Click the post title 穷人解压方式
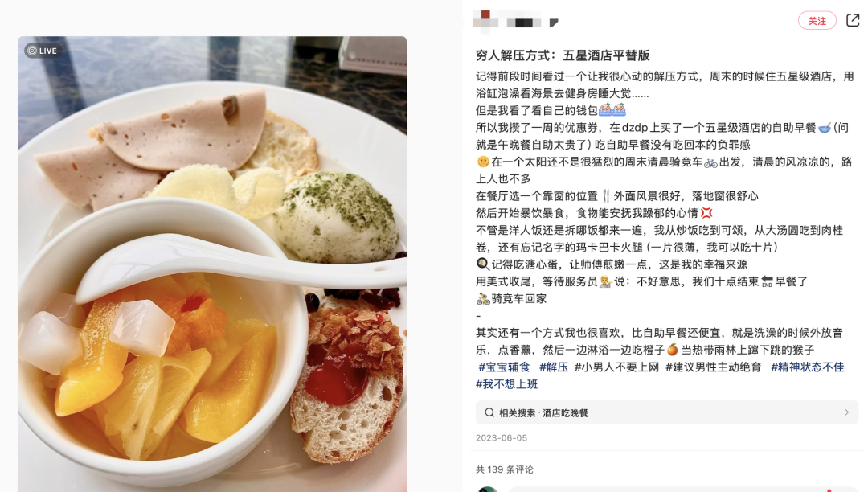The image size is (868, 492). pyautogui.click(x=563, y=55)
